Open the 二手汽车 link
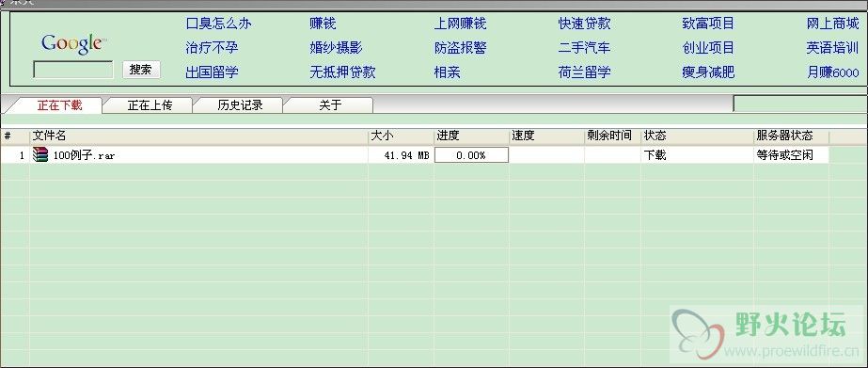 584,48
